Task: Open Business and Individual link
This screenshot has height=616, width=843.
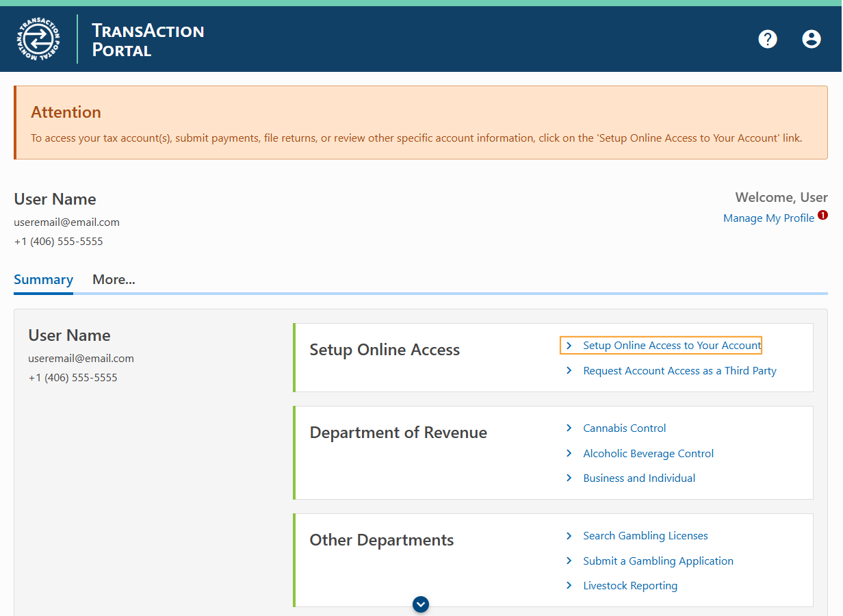Action: (x=639, y=478)
